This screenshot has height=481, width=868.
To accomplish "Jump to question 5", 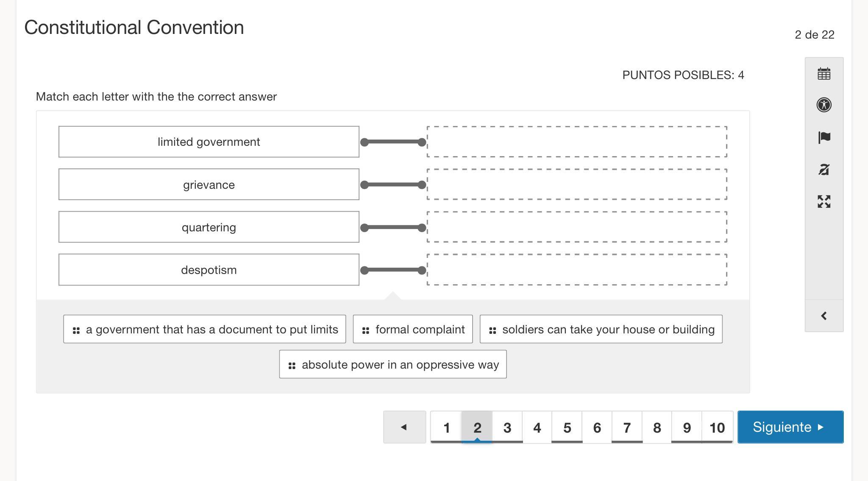I will point(567,428).
